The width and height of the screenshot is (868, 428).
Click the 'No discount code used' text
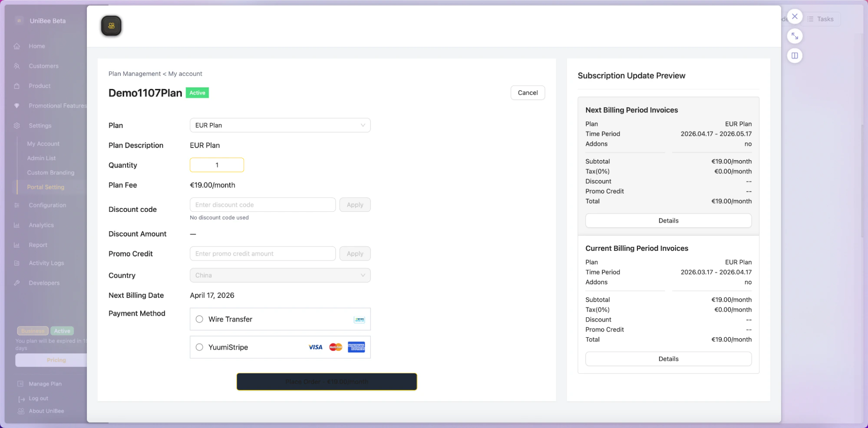[219, 217]
